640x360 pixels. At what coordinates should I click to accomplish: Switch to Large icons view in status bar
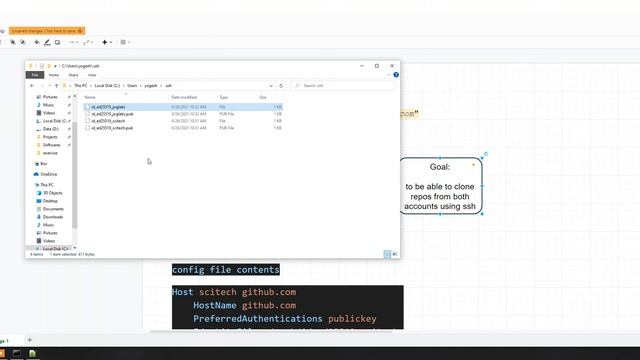pyautogui.click(x=395, y=254)
